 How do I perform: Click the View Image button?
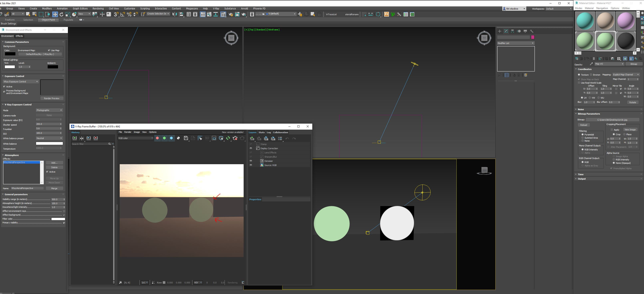pyautogui.click(x=630, y=130)
